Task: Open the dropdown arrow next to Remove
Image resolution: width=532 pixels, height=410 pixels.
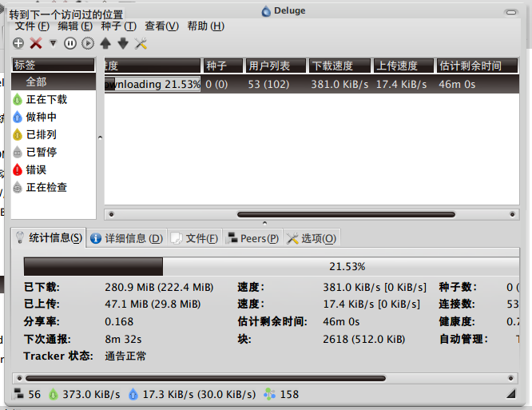Action: pos(53,43)
